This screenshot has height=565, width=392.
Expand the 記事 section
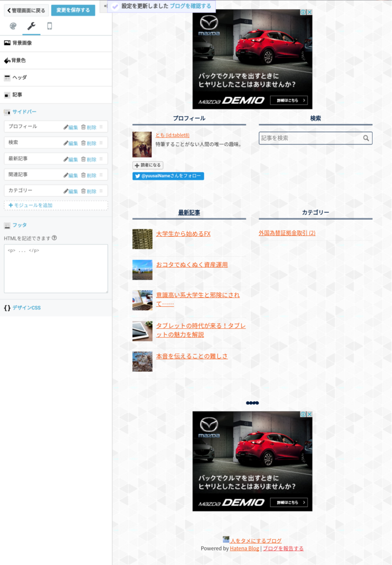56,95
